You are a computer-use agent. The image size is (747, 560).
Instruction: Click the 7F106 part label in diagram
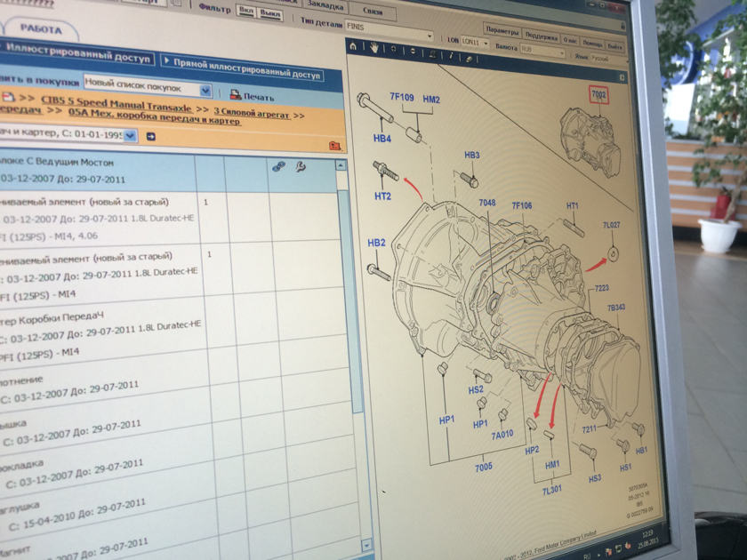click(x=522, y=205)
